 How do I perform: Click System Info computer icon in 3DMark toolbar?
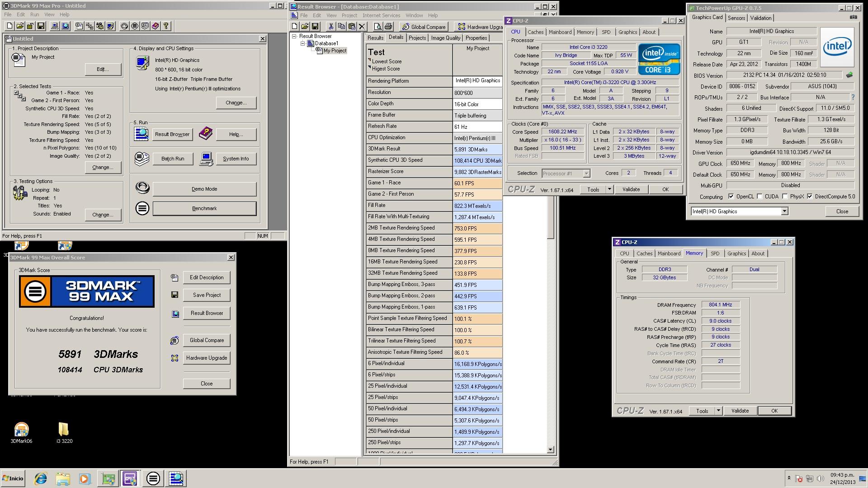[x=55, y=26]
